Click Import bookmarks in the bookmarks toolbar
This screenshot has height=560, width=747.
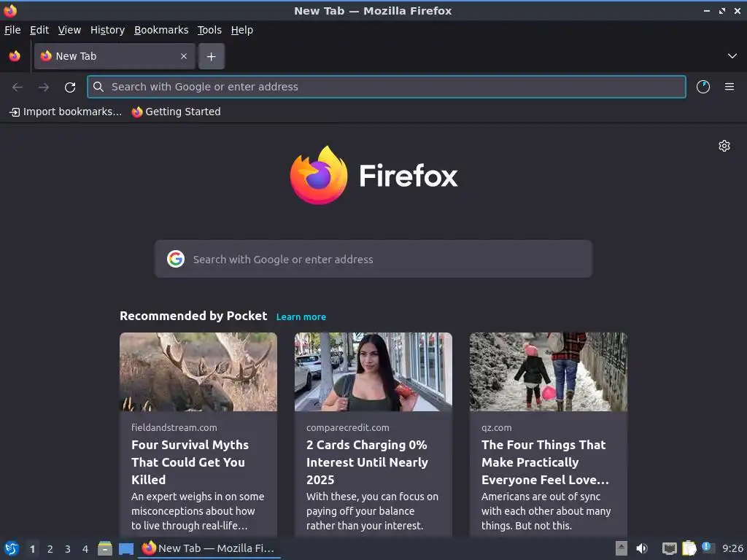point(66,112)
